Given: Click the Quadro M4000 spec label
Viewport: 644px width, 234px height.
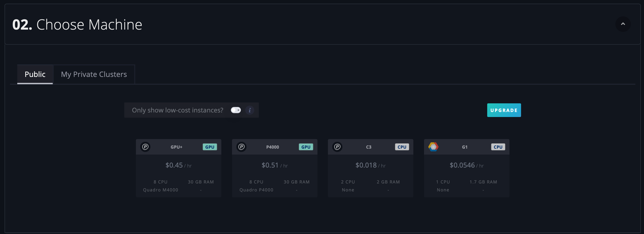Looking at the screenshot, I should [x=160, y=190].
